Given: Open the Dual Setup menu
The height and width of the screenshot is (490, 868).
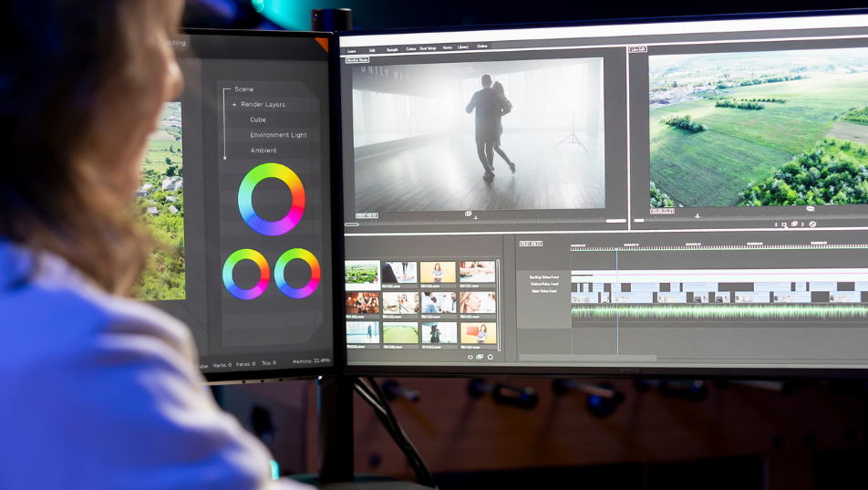Looking at the screenshot, I should point(428,48).
